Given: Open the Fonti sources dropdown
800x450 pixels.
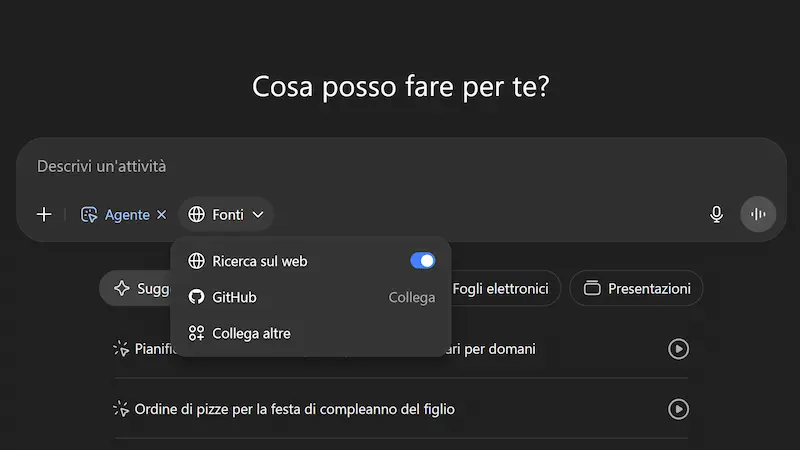Looking at the screenshot, I should pyautogui.click(x=226, y=215).
